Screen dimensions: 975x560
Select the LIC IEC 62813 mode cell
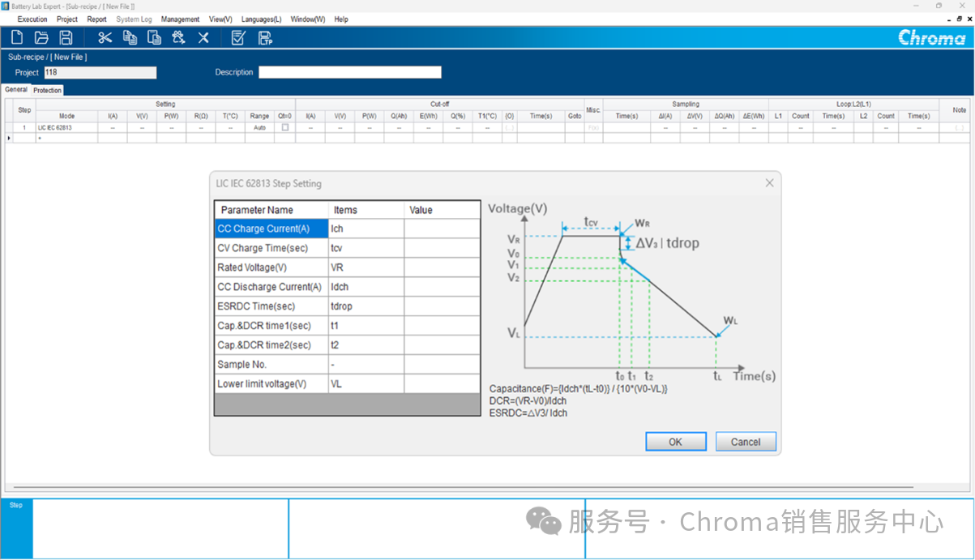pyautogui.click(x=66, y=127)
